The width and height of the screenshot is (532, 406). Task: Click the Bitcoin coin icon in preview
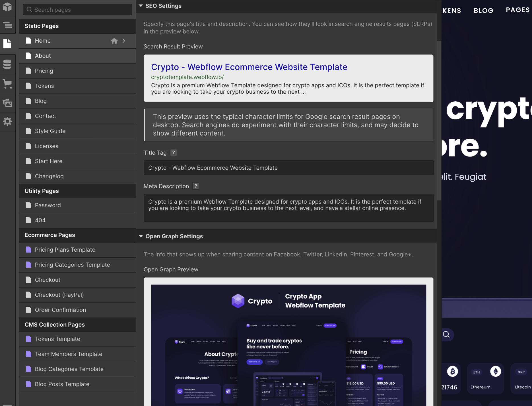[452, 371]
